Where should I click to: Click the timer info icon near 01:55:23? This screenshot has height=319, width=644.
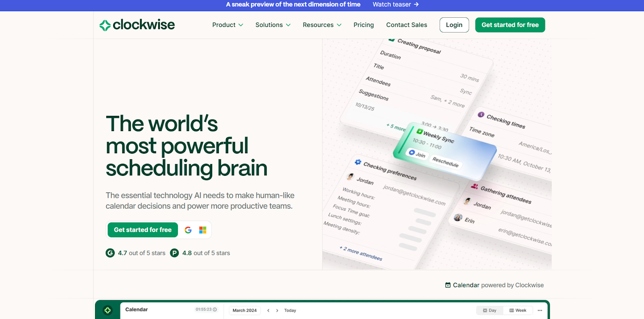tap(215, 309)
